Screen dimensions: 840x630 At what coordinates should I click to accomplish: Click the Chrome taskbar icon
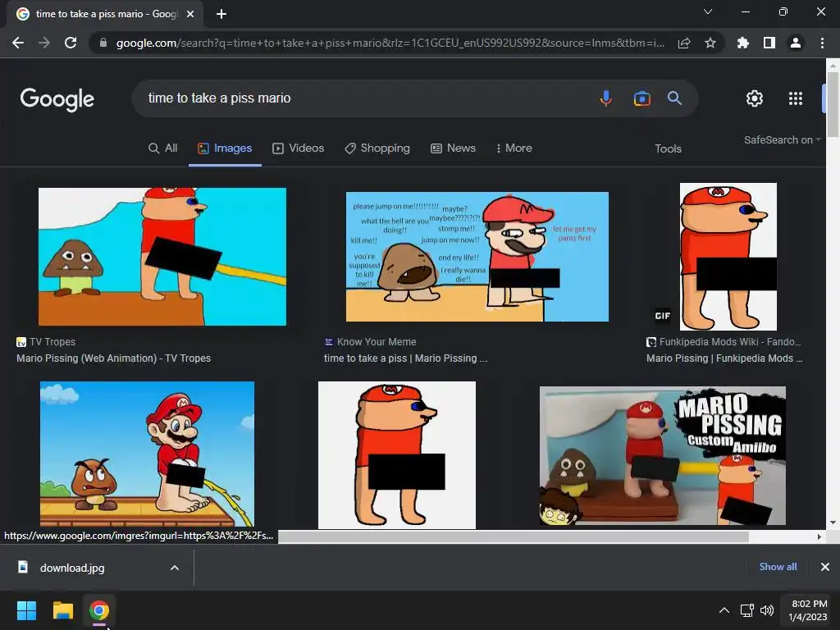coord(99,610)
